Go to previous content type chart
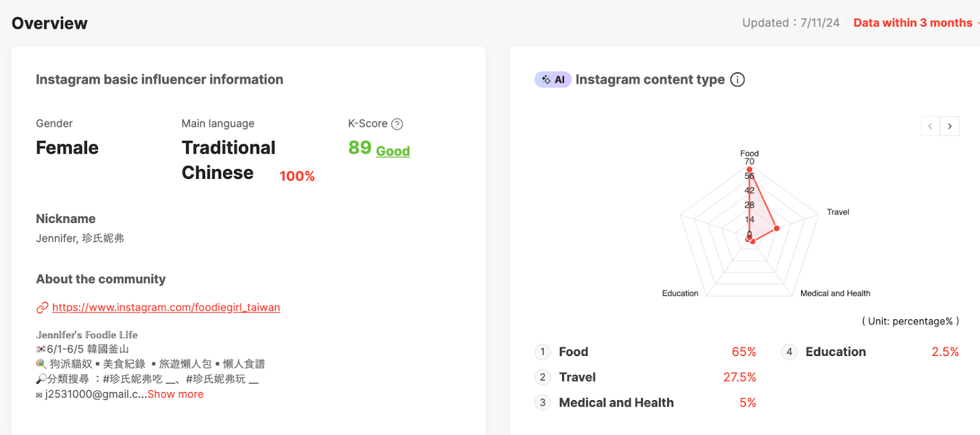The image size is (980, 435). pyautogui.click(x=930, y=126)
